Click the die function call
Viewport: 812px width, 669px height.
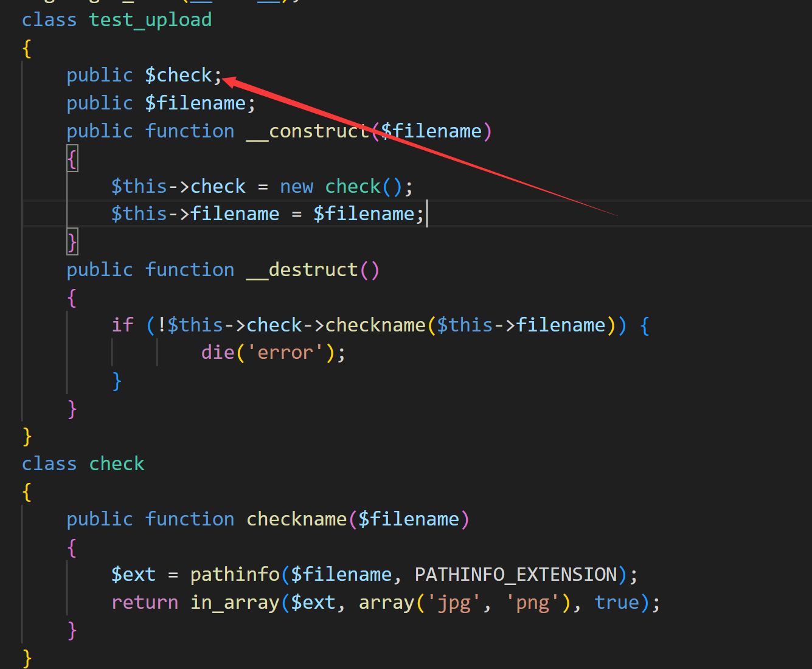click(217, 353)
